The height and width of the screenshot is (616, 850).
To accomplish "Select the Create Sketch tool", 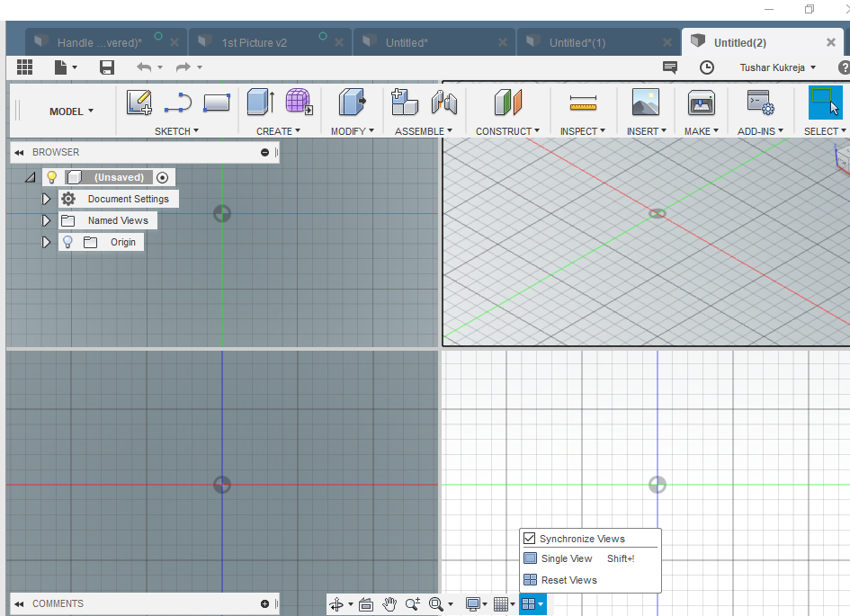I will tap(139, 103).
